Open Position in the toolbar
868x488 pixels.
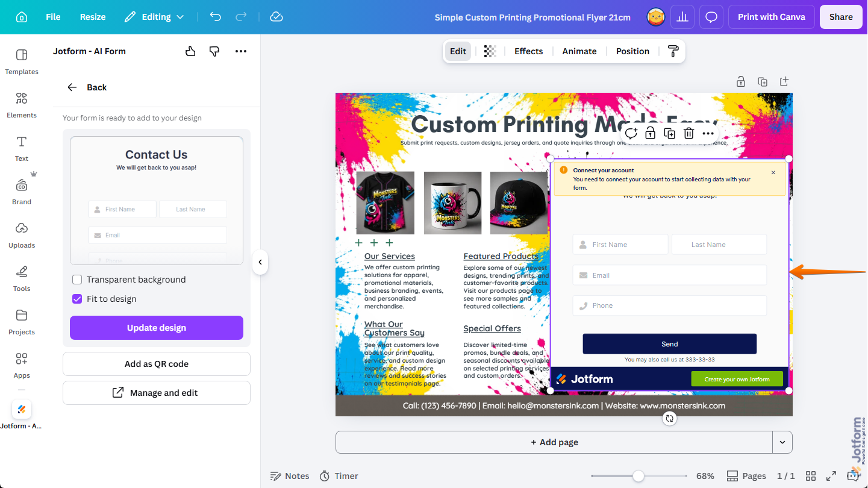[x=632, y=51]
